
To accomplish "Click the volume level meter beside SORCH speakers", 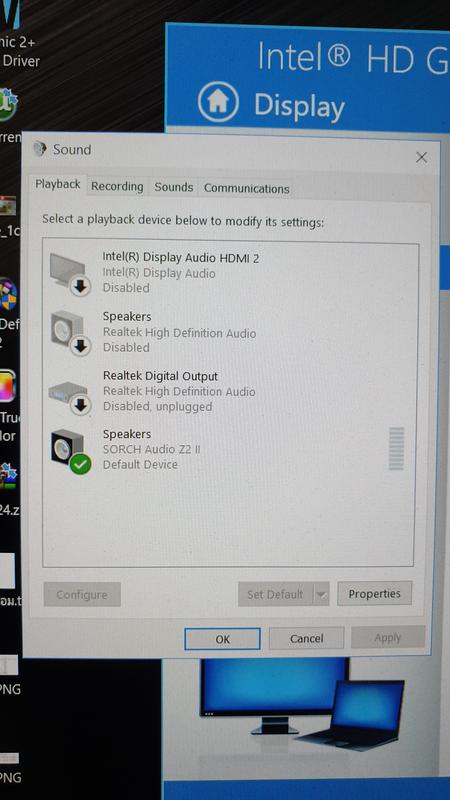I will (396, 448).
